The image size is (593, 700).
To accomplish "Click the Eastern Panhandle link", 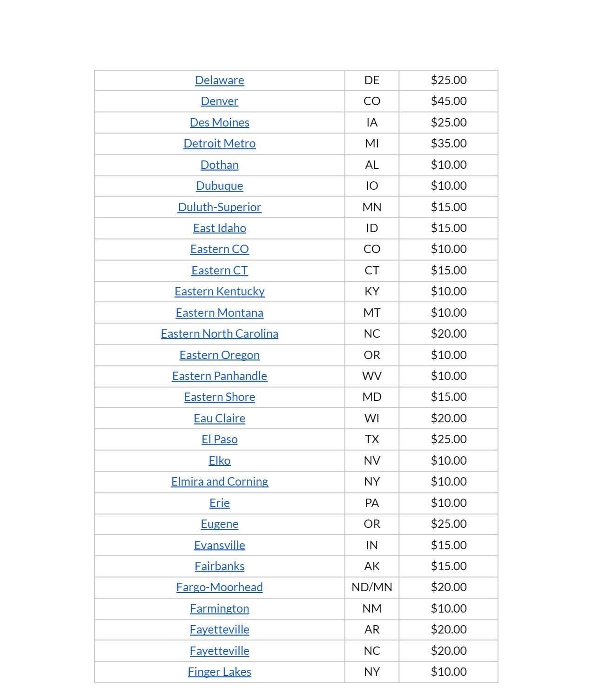I will point(219,376).
